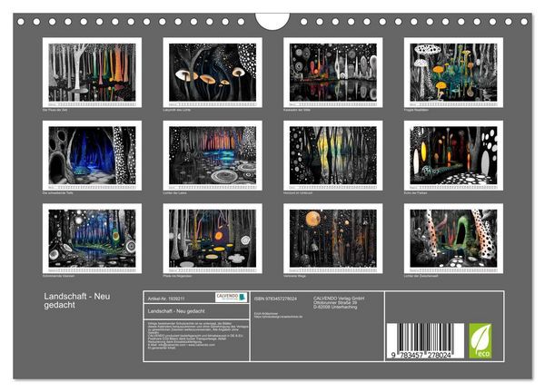
Task: Open the orange-trees forest thumbnail in the first row
Action: click(92, 73)
